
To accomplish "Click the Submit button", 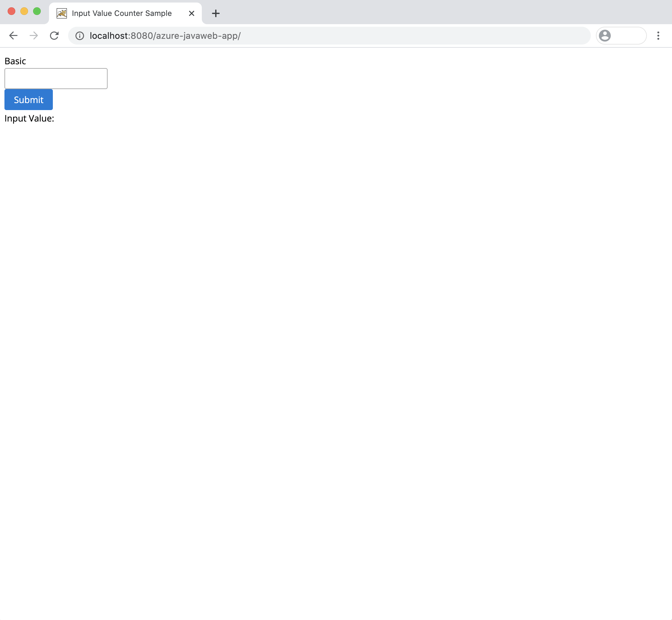I will 28,100.
